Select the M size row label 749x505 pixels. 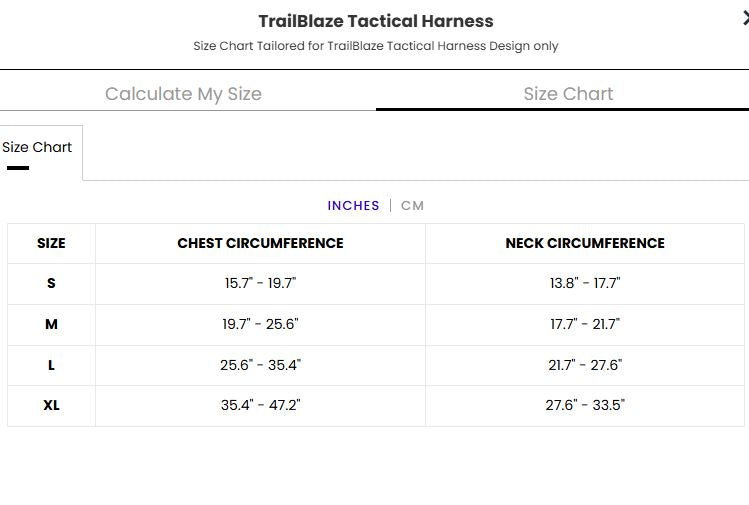click(x=51, y=324)
